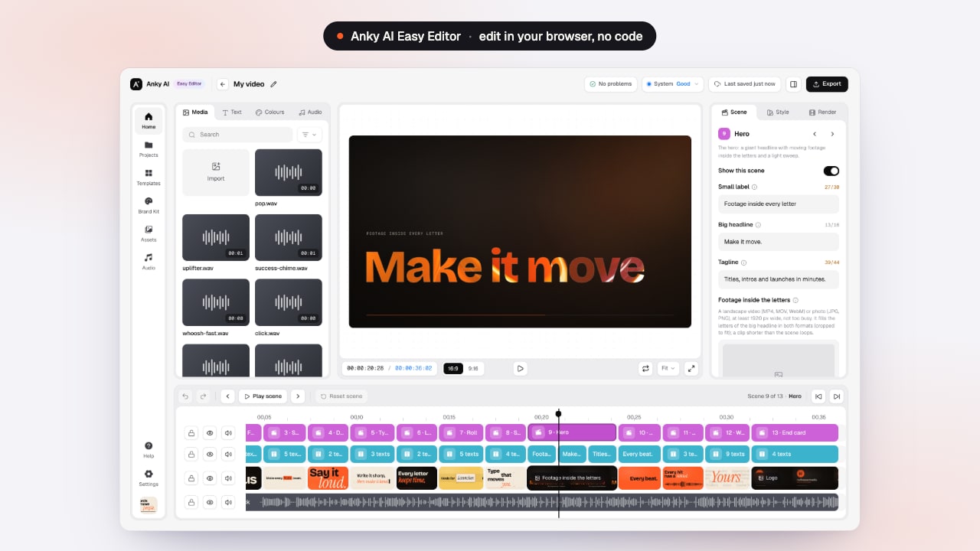Expand the System Good status dropdown
This screenshot has height=551, width=980.
[672, 84]
